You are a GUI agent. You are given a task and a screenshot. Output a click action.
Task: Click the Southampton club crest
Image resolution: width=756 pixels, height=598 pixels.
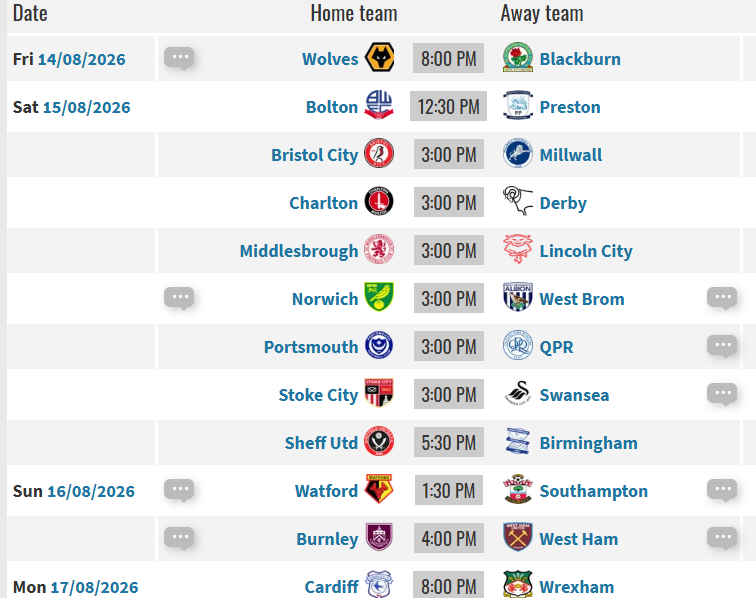(518, 489)
